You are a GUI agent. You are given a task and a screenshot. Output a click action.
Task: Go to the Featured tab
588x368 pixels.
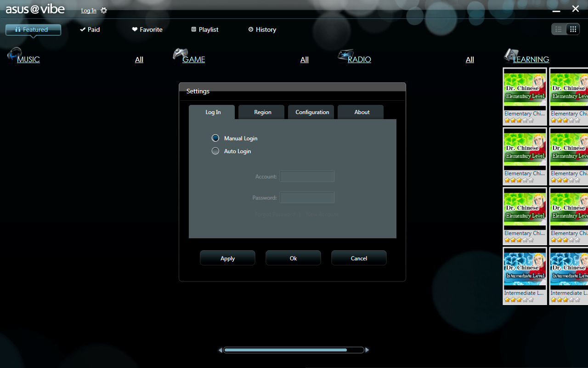click(x=33, y=30)
